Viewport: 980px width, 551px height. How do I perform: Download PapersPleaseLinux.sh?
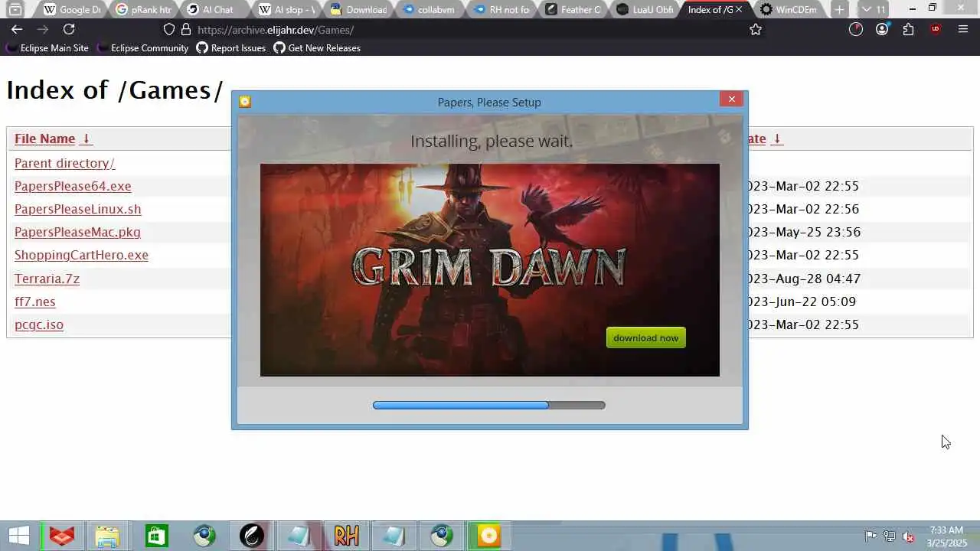coord(77,209)
